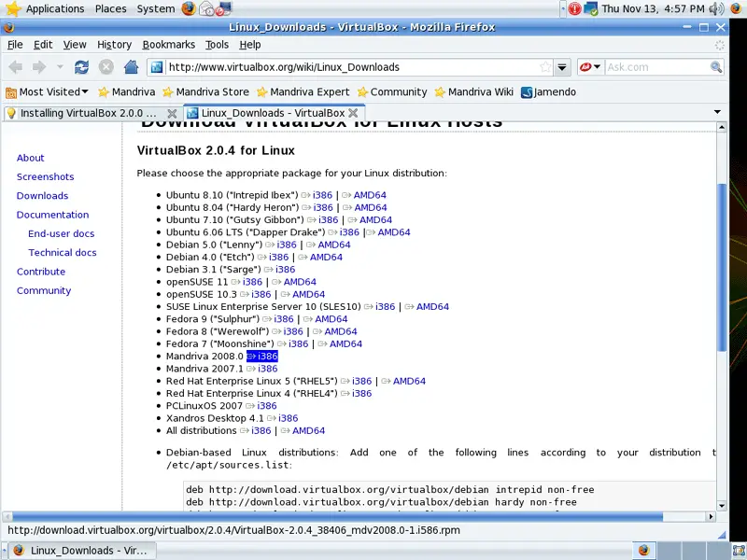Screen dimensions: 747x560
Task: Open the Jamendo bookmark
Action: click(x=549, y=91)
